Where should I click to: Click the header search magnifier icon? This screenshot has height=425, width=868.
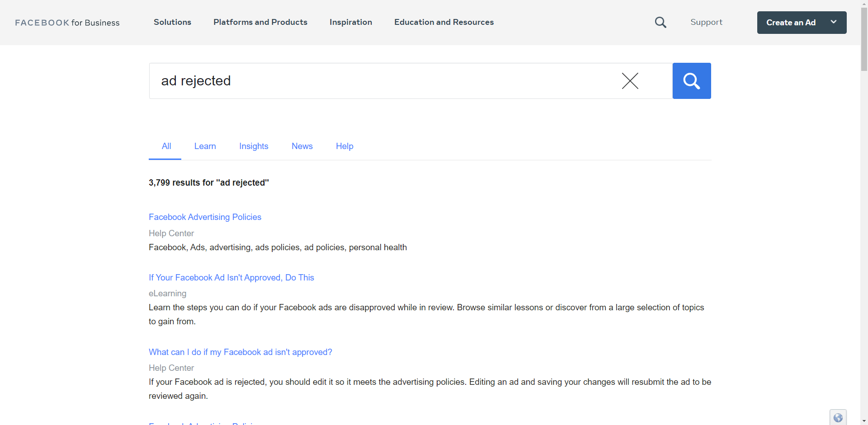[x=660, y=22]
